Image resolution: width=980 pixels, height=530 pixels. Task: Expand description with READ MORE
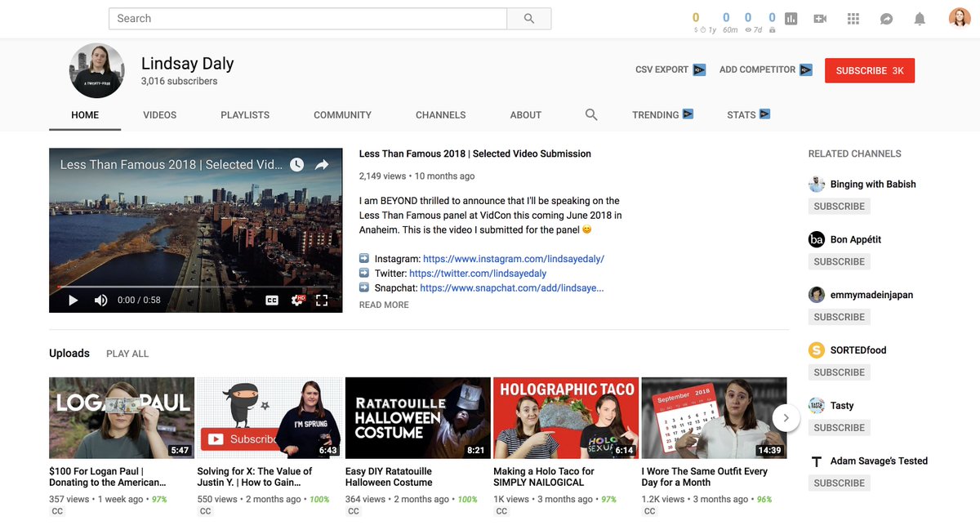(384, 305)
